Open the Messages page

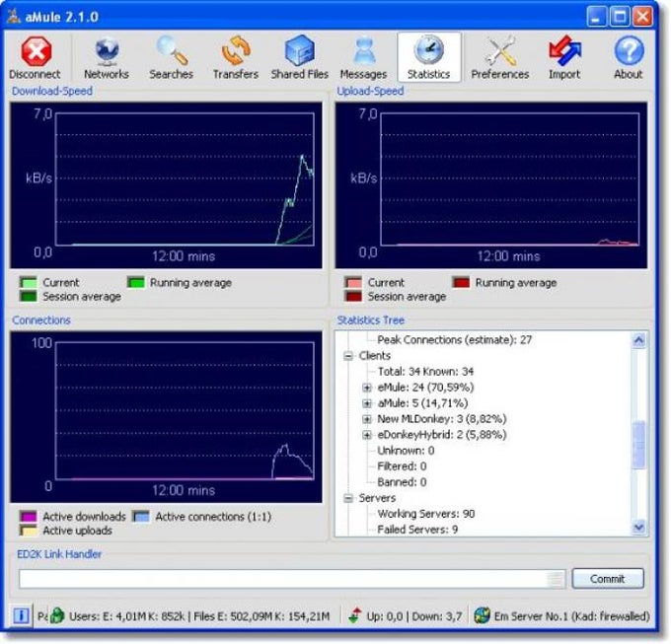coord(363,57)
